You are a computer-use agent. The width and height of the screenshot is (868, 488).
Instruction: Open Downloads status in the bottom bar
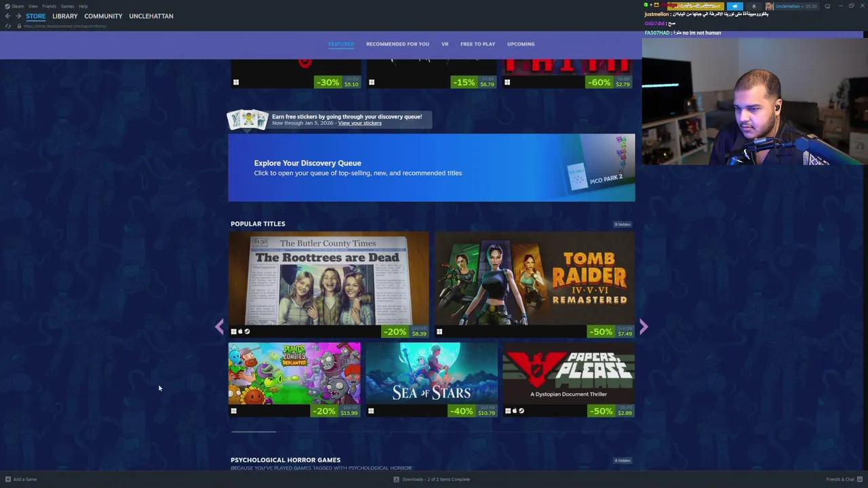[x=432, y=479]
